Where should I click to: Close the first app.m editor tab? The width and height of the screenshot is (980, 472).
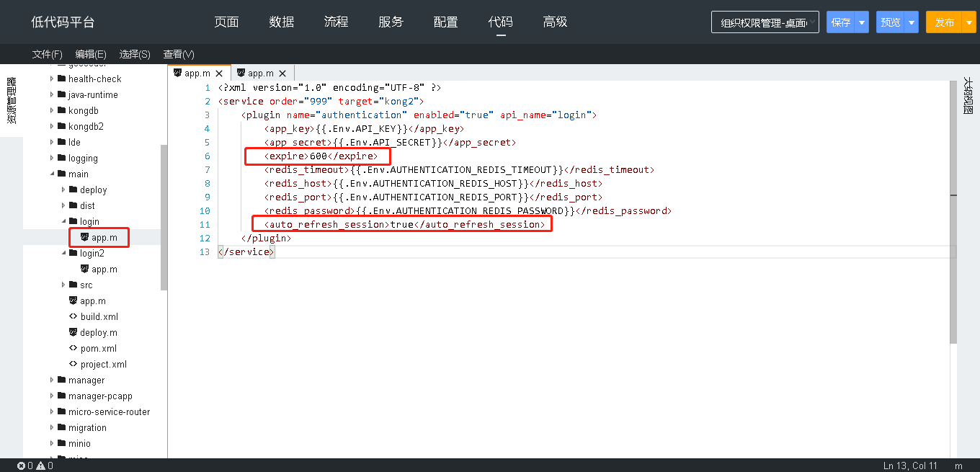pos(219,74)
